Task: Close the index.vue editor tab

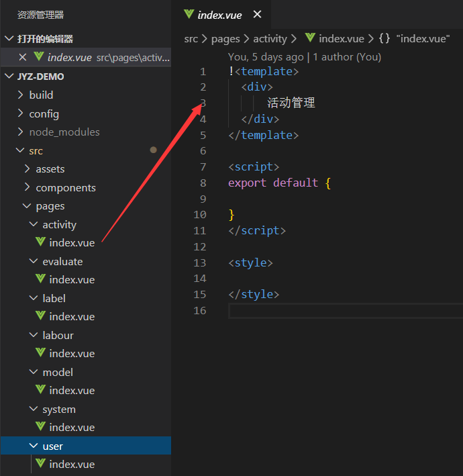Action: 257,14
